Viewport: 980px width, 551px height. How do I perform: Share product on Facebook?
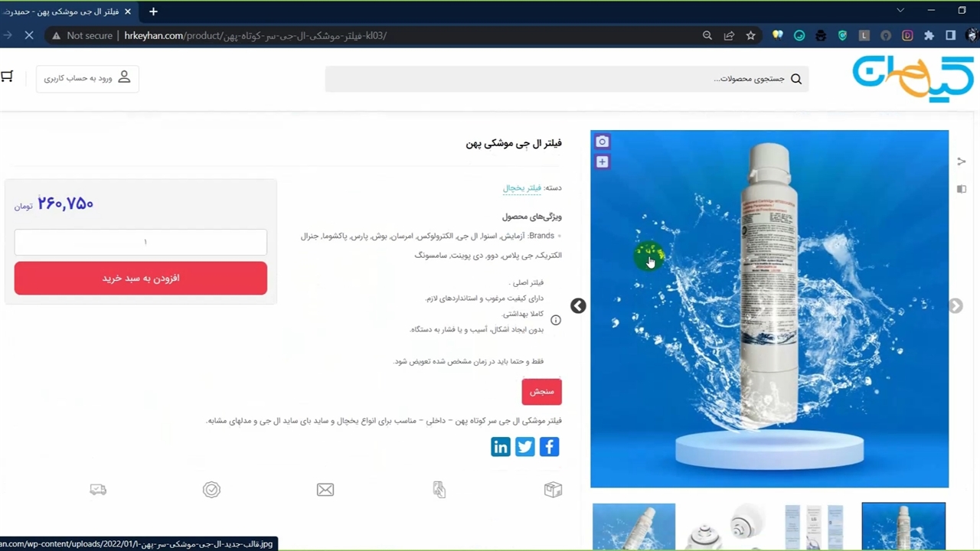[x=549, y=447]
